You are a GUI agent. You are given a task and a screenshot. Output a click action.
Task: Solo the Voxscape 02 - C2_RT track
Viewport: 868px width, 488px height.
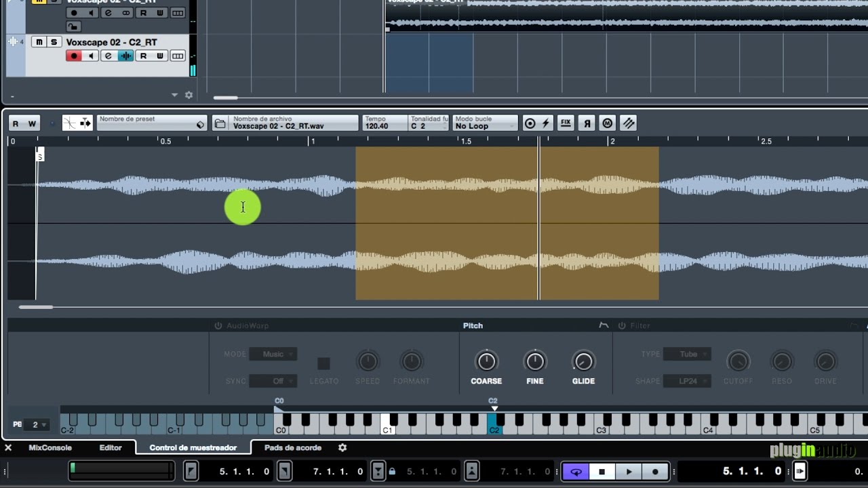pos(54,42)
